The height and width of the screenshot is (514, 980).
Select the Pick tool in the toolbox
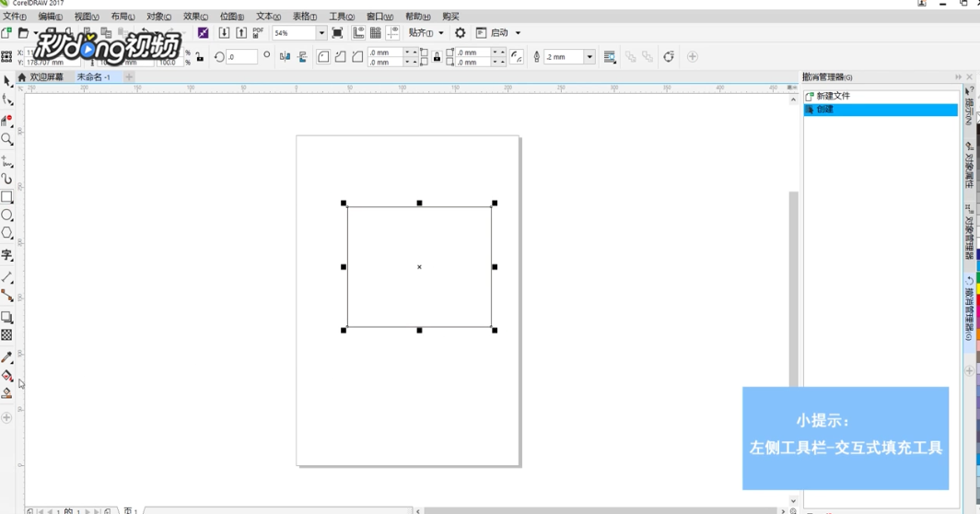6,81
